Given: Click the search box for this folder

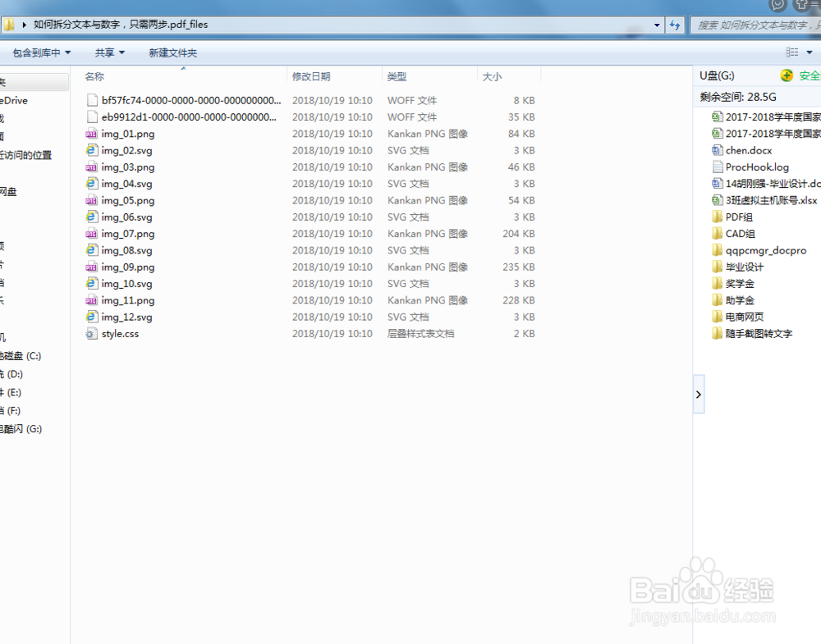Looking at the screenshot, I should pos(755,25).
